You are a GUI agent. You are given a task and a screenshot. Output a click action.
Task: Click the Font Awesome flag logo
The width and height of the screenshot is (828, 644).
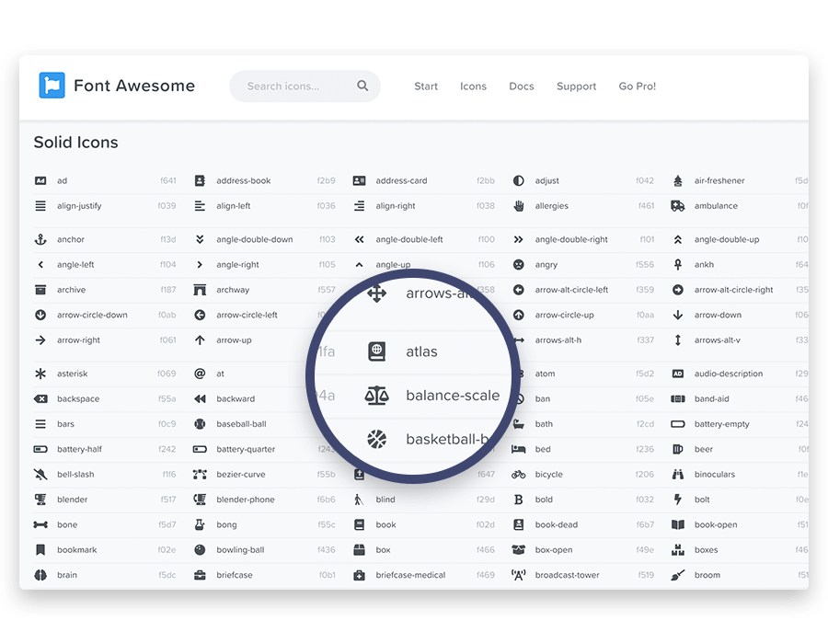click(52, 86)
